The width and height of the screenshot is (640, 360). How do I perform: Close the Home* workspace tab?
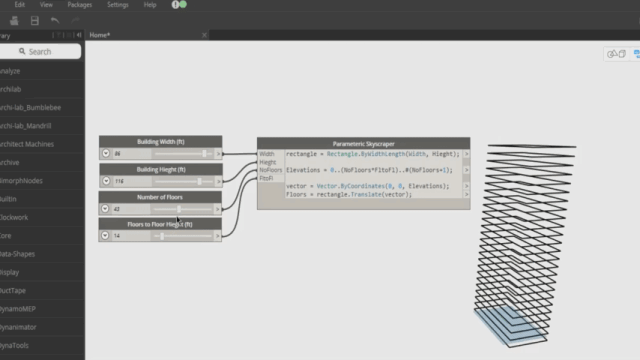pyautogui.click(x=204, y=35)
